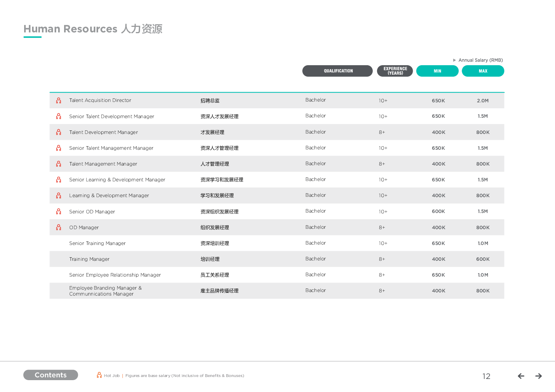
Task: Click the Contents button
Action: (x=51, y=375)
